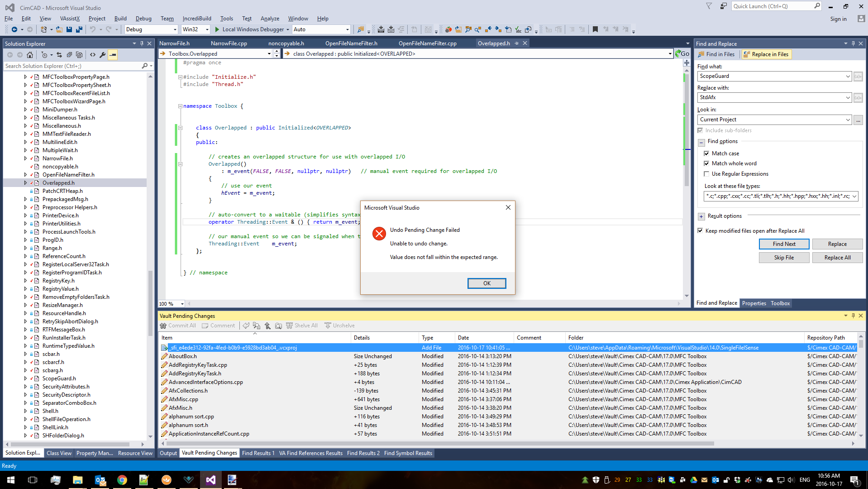Click Solution Explorer Collapse All icon
This screenshot has height=489, width=868.
(x=69, y=55)
